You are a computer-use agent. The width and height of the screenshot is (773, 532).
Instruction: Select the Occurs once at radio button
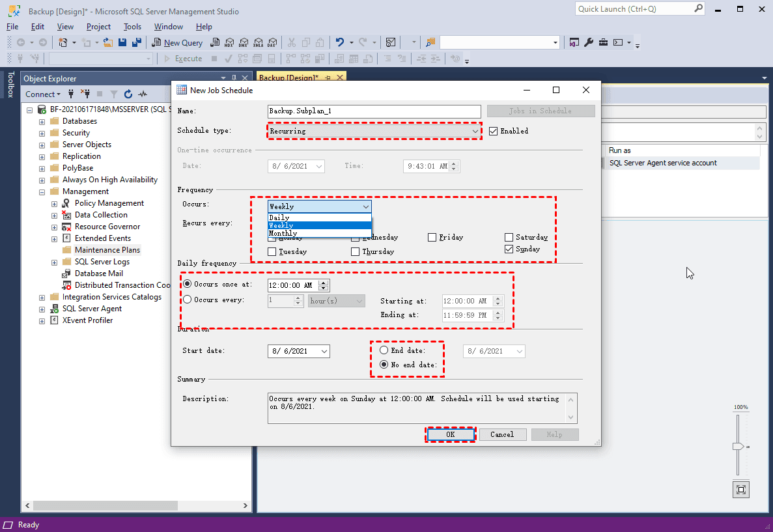coord(188,284)
